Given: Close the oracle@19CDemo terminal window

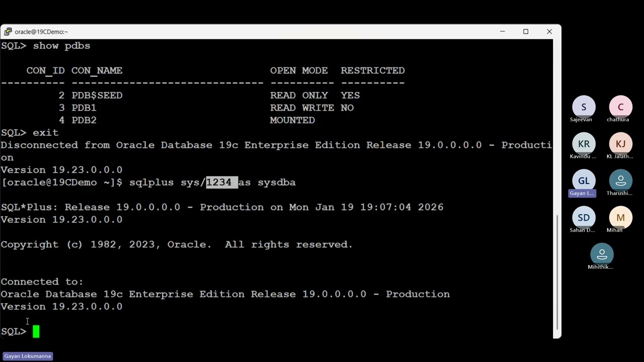Looking at the screenshot, I should [549, 32].
